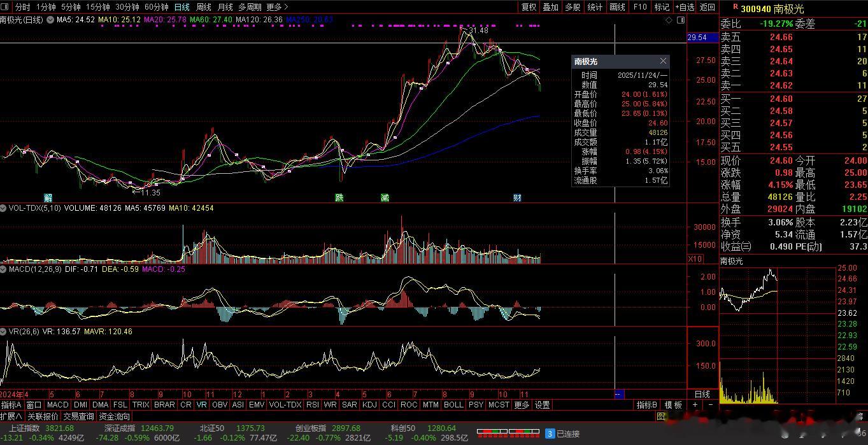Click the window layout icon at chart top-right
Viewport: 868px width, 445px height.
(681, 20)
